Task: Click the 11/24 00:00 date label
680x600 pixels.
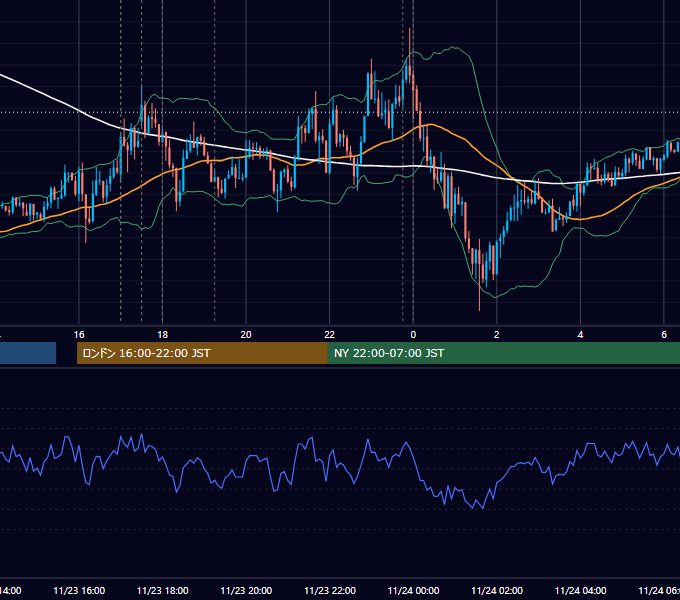Action: pos(413,591)
